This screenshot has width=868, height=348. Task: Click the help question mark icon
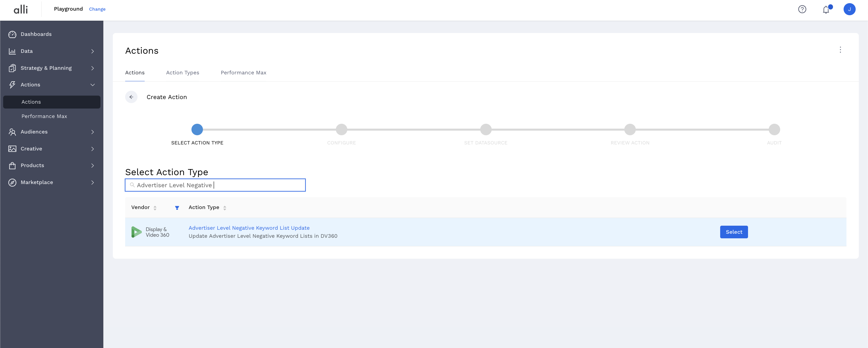(802, 9)
